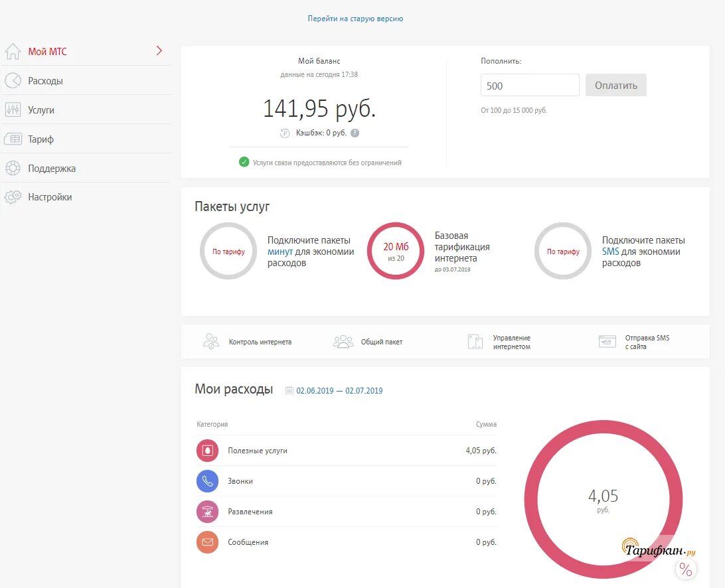Screen dimensions: 725x588
Task: Open the Контроль интернета link
Action: (260, 342)
